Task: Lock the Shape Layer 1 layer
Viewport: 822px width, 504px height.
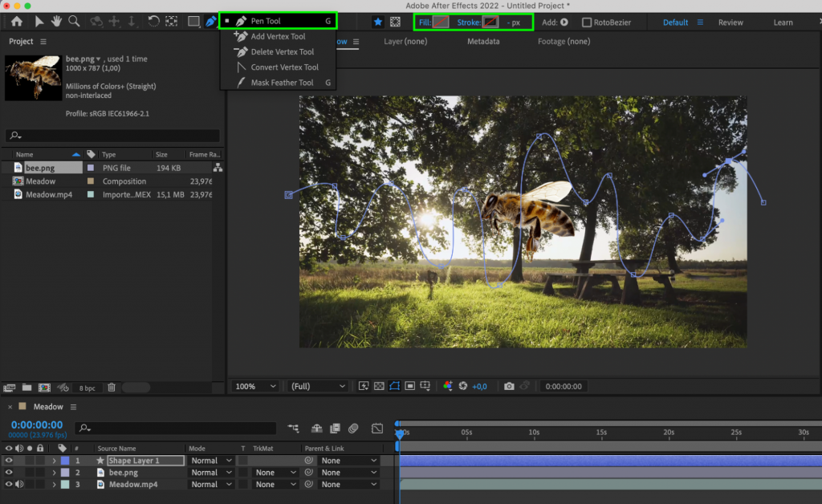Action: [40, 460]
